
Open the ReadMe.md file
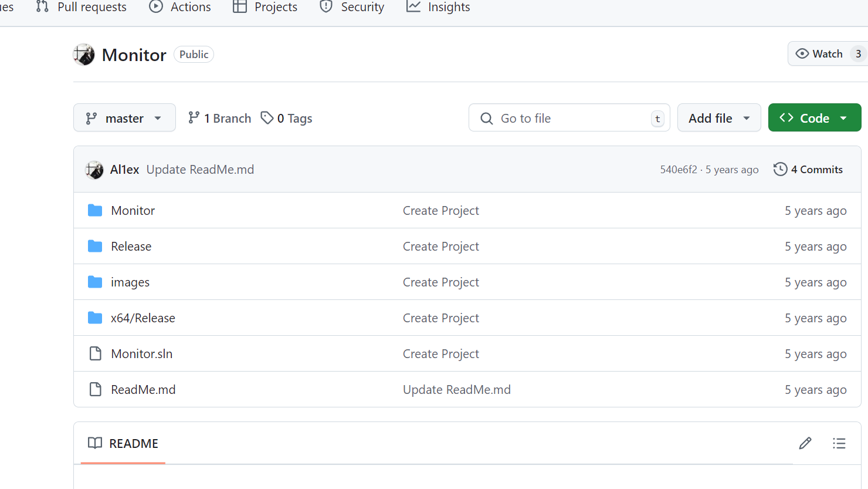click(143, 390)
